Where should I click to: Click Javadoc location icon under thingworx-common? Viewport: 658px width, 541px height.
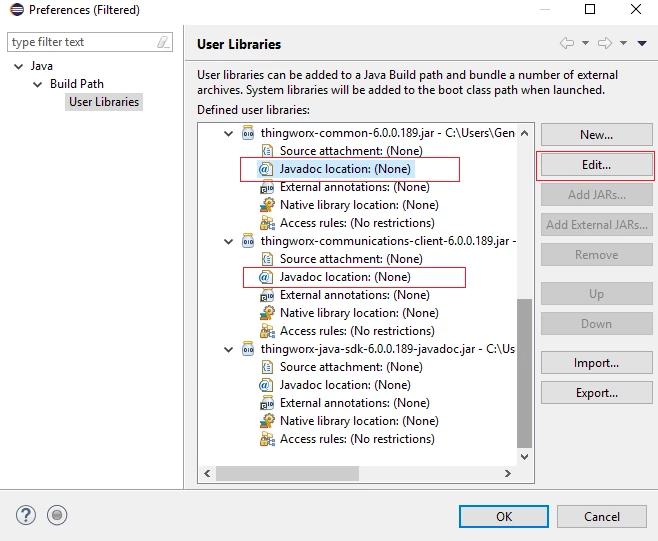[266, 169]
